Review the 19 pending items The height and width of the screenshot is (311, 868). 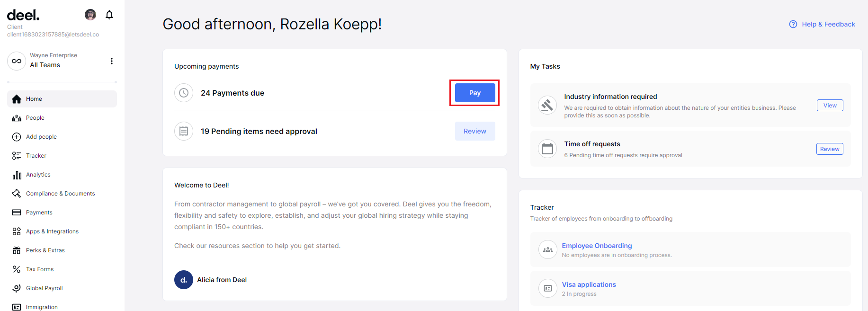point(475,131)
